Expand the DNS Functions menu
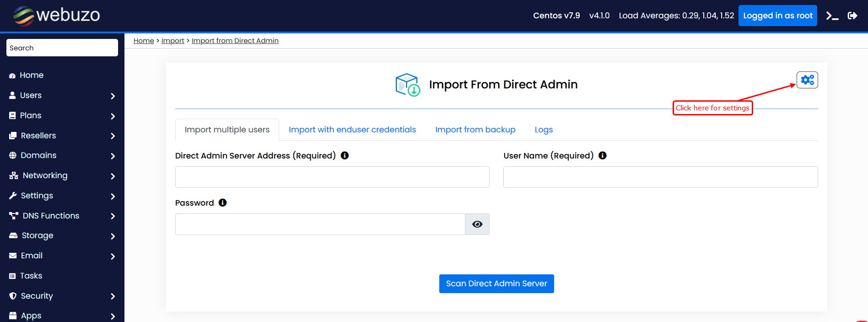868x322 pixels. tap(62, 216)
